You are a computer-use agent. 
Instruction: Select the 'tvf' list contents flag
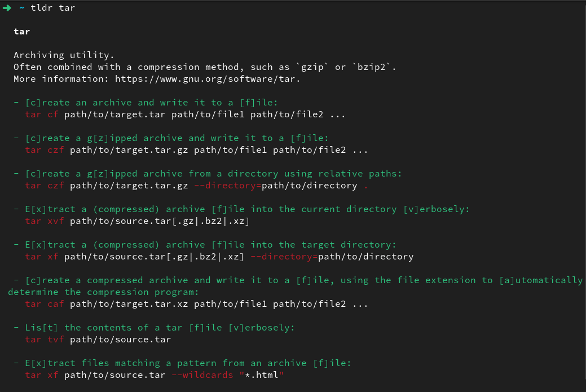point(56,339)
